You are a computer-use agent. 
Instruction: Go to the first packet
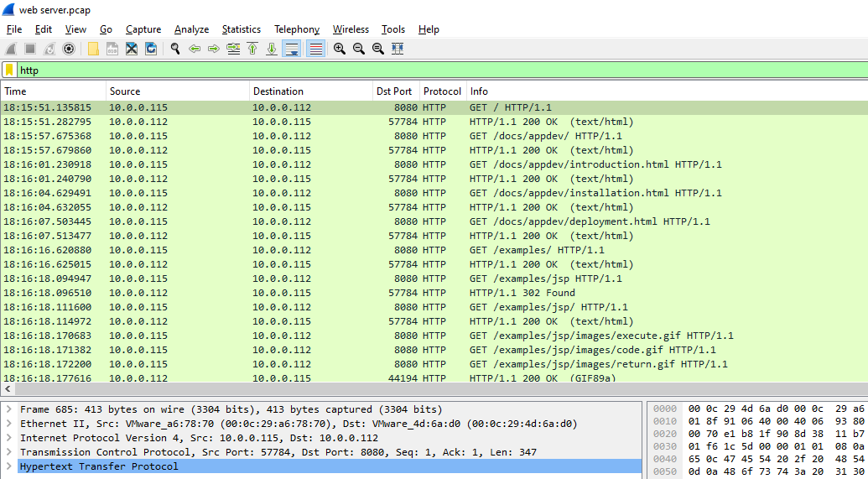tap(252, 49)
